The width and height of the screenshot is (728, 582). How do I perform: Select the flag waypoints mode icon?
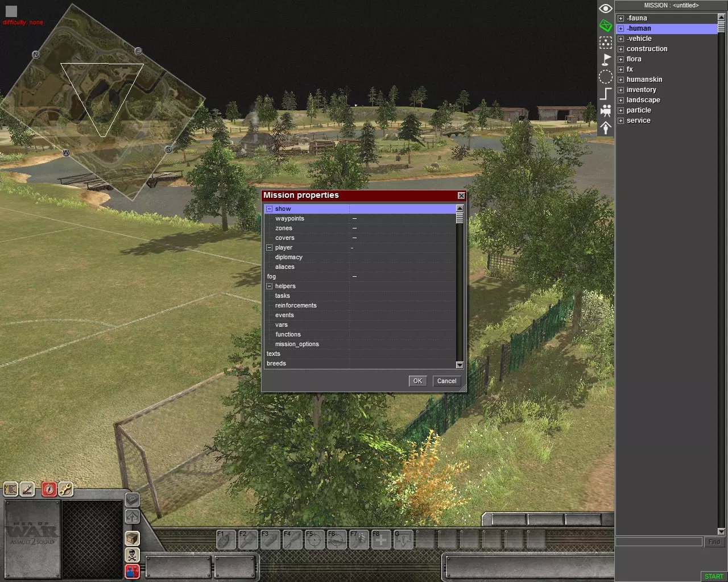[606, 60]
